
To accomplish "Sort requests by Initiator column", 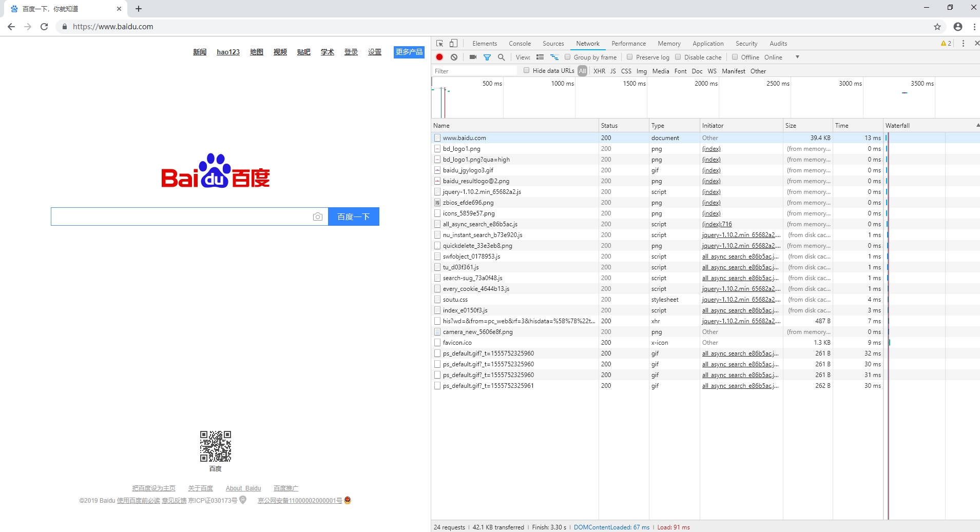I will (741, 125).
